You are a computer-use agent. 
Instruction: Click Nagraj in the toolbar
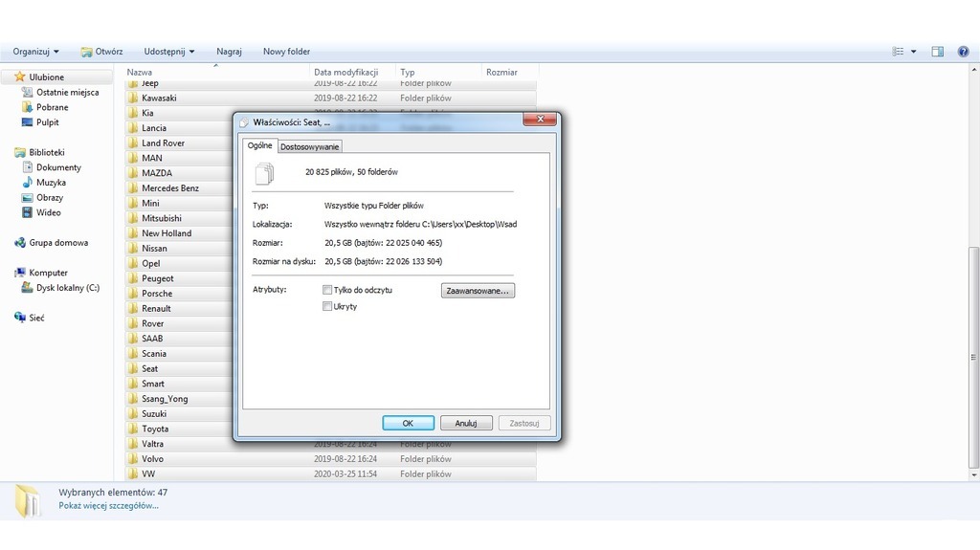click(x=229, y=52)
